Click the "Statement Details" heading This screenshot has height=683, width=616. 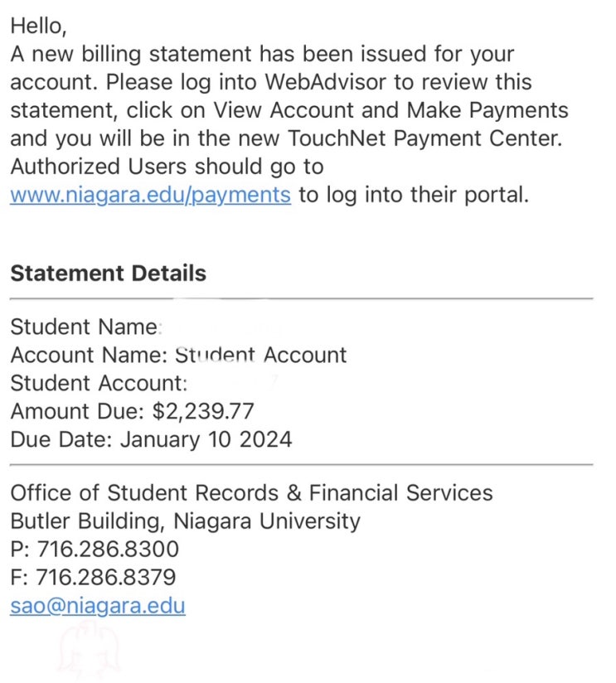pos(108,274)
